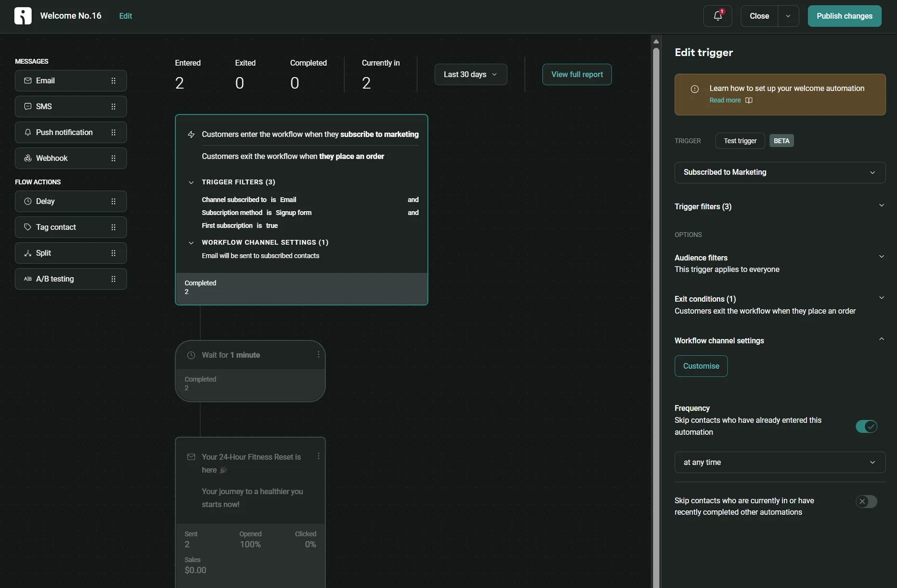Click the book icon next to Read more
Screen dimensions: 897x588
tap(749, 100)
